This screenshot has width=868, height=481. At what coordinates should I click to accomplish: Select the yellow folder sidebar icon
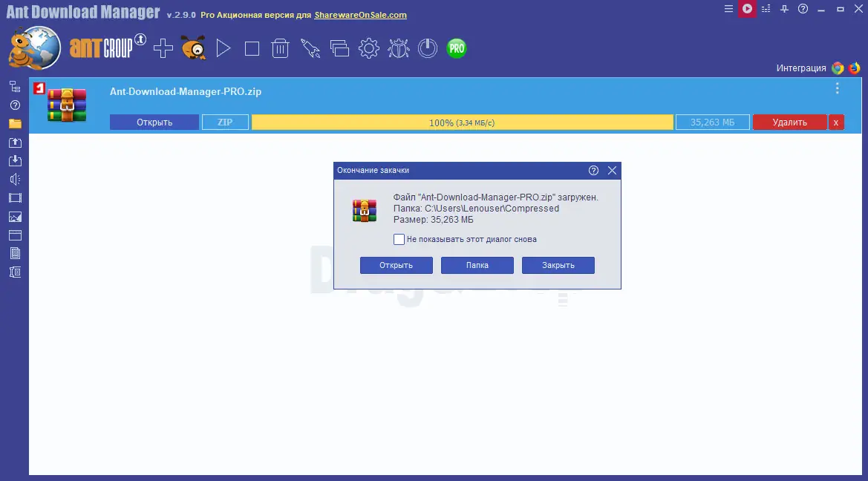coord(15,124)
